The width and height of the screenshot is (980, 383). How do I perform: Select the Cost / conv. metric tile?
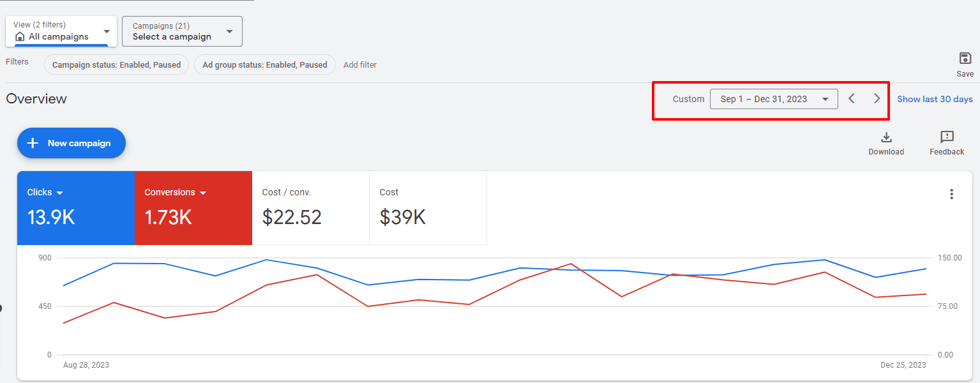click(x=310, y=208)
